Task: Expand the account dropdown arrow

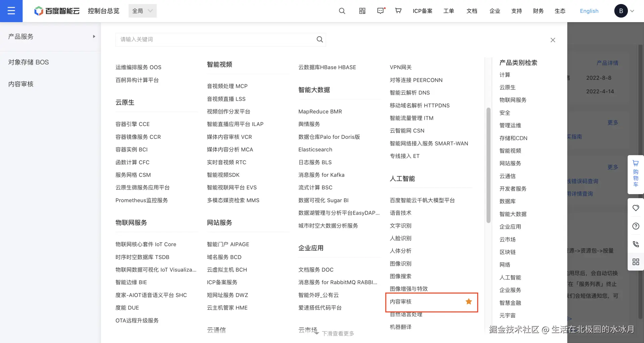Action: 632,11
